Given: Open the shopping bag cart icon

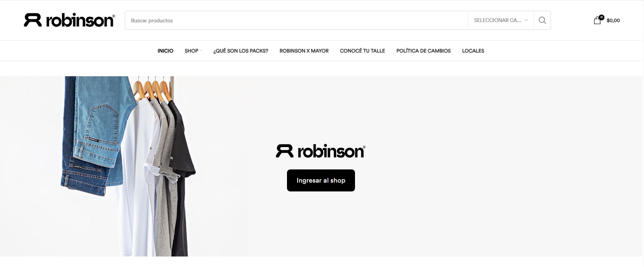Looking at the screenshot, I should tap(597, 21).
